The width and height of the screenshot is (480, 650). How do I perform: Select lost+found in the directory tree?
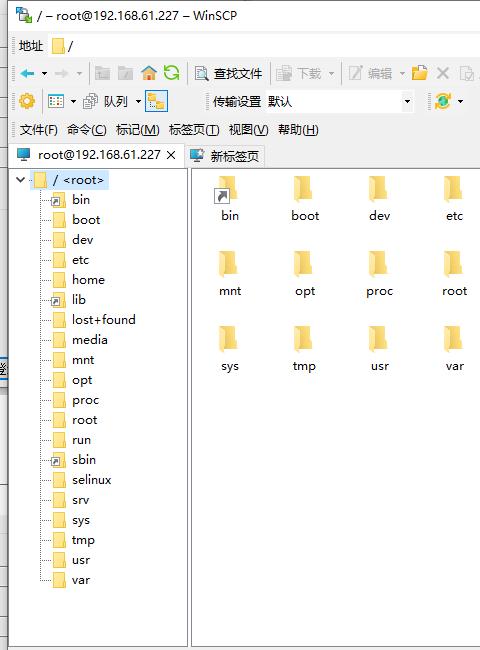coord(104,320)
